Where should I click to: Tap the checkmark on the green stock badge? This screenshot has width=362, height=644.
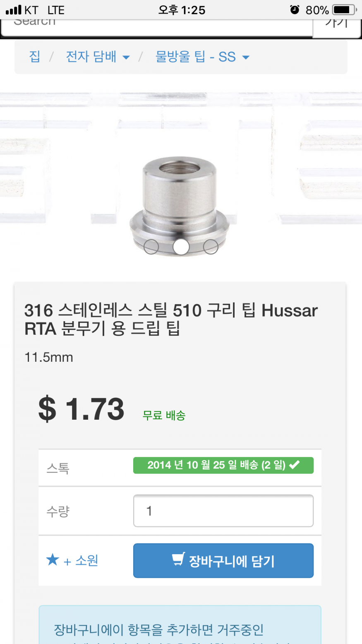click(x=294, y=465)
